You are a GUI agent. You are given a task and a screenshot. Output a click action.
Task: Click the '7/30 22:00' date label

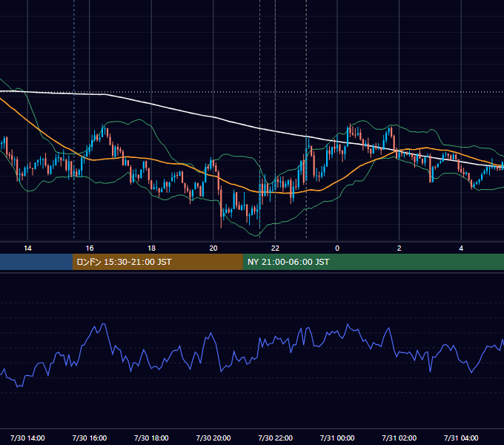point(276,438)
